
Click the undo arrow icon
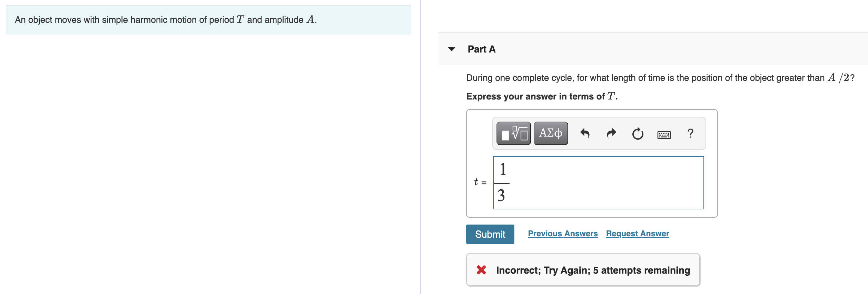[x=585, y=133]
